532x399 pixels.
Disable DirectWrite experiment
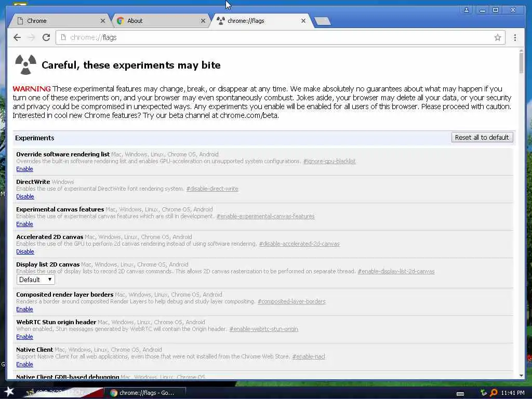[25, 196]
